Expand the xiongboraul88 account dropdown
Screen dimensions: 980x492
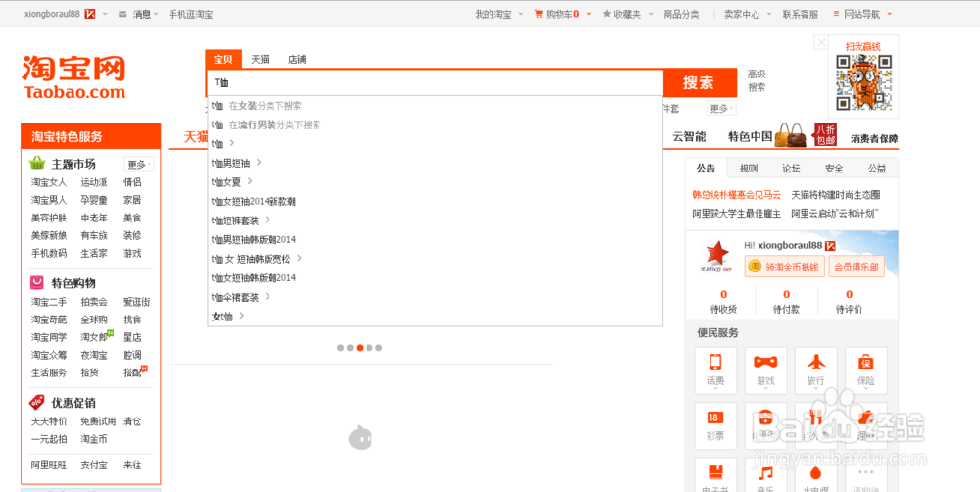coord(105,14)
